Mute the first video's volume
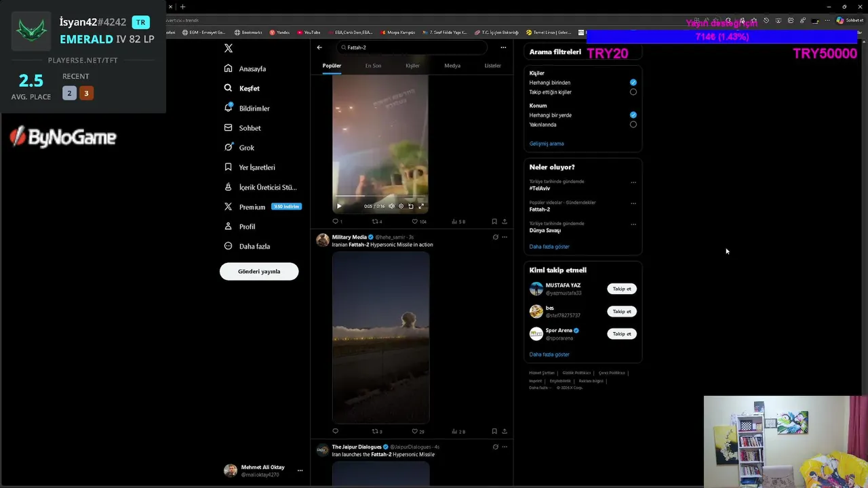The image size is (868, 488). 391,206
